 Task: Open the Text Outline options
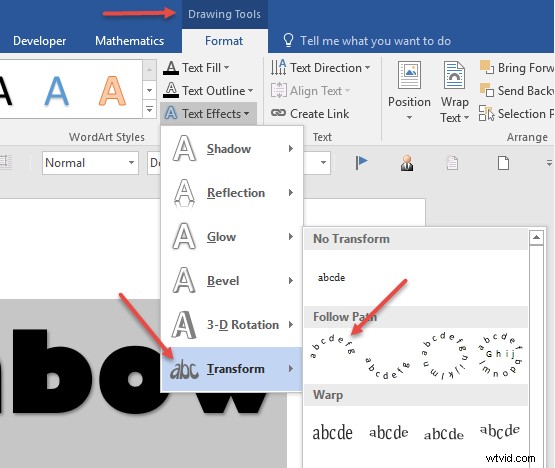click(x=208, y=91)
